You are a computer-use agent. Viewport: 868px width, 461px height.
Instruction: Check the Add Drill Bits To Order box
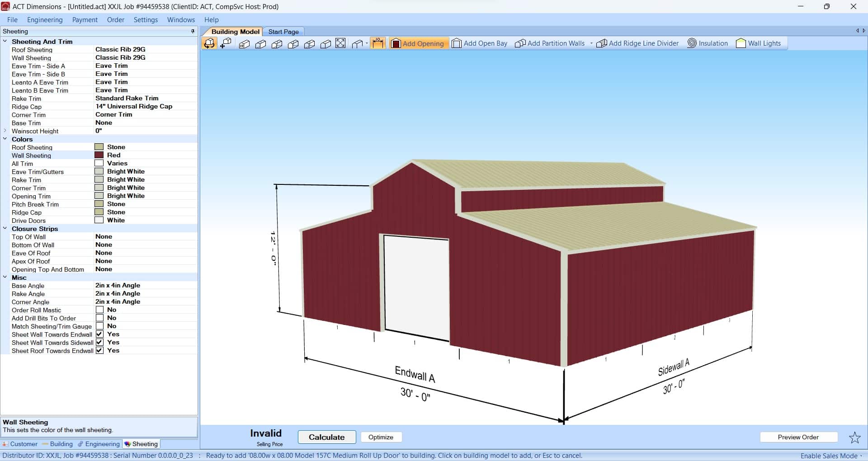[x=100, y=318]
